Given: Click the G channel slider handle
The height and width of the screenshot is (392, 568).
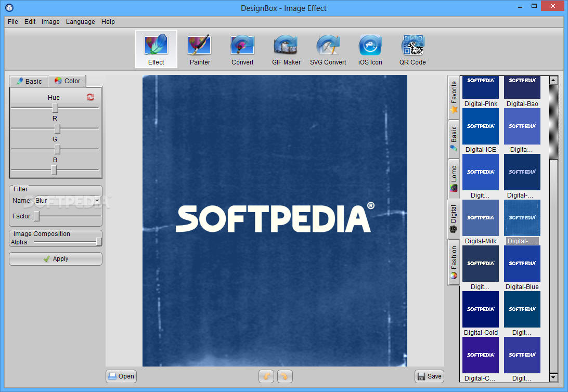Looking at the screenshot, I should click(x=57, y=149).
